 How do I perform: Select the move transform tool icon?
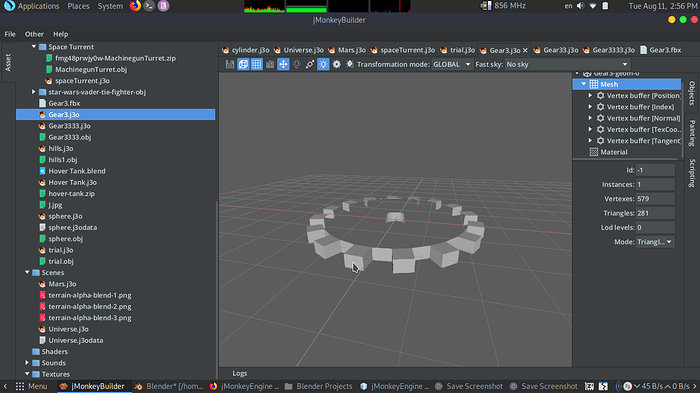[283, 64]
